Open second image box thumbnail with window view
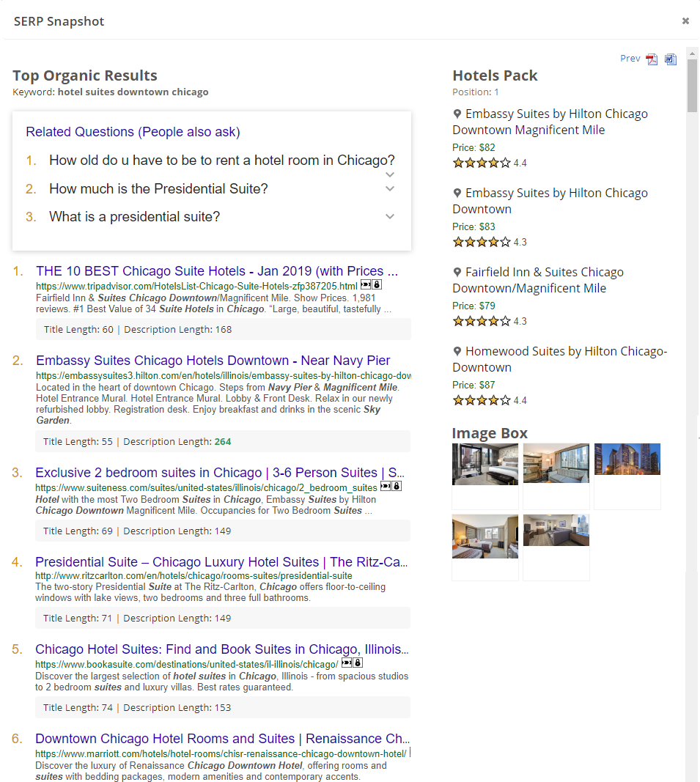This screenshot has width=700, height=782. pyautogui.click(x=556, y=463)
